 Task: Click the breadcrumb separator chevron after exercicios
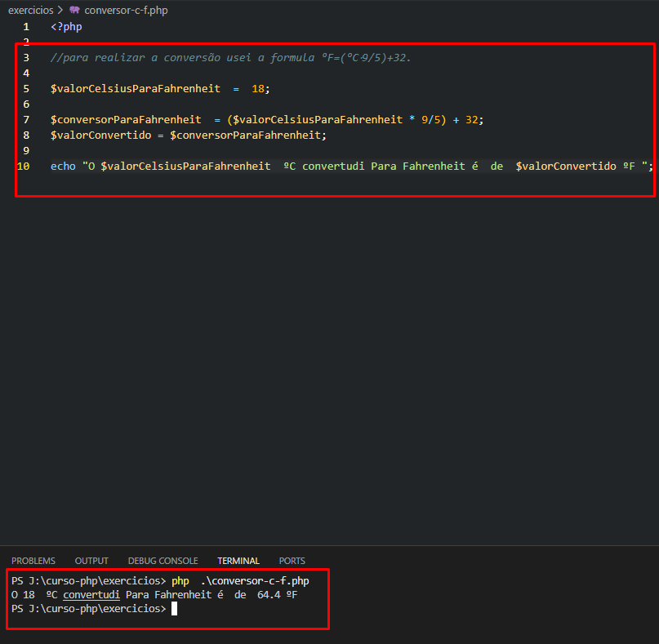click(60, 10)
